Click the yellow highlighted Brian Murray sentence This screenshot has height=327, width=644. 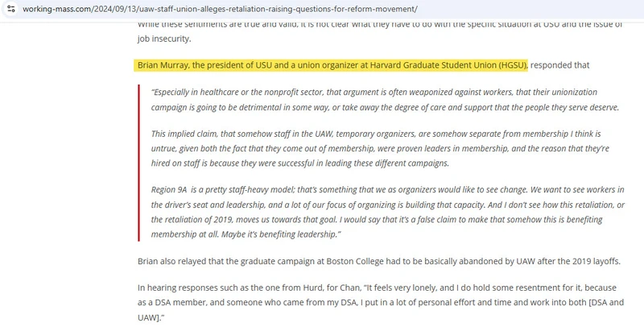point(332,64)
